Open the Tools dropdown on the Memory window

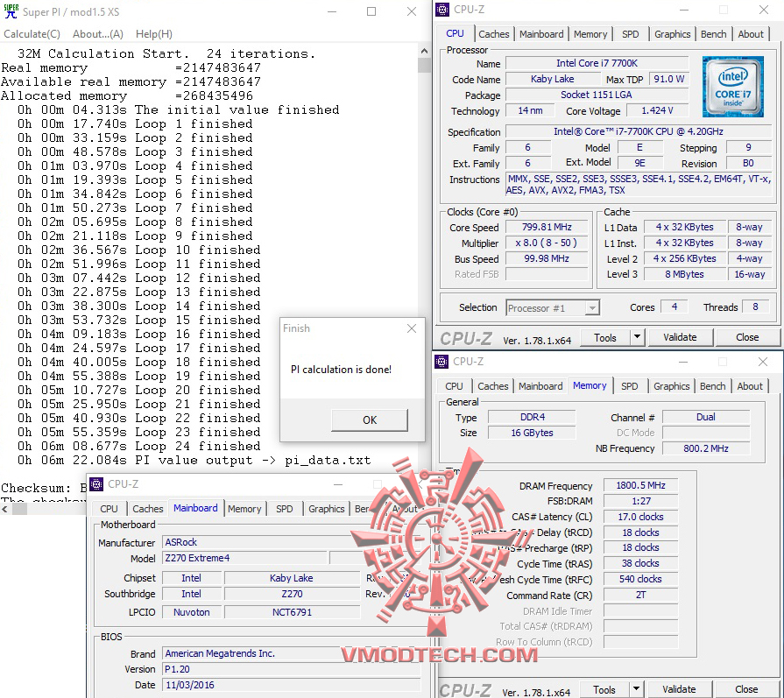[x=636, y=689]
